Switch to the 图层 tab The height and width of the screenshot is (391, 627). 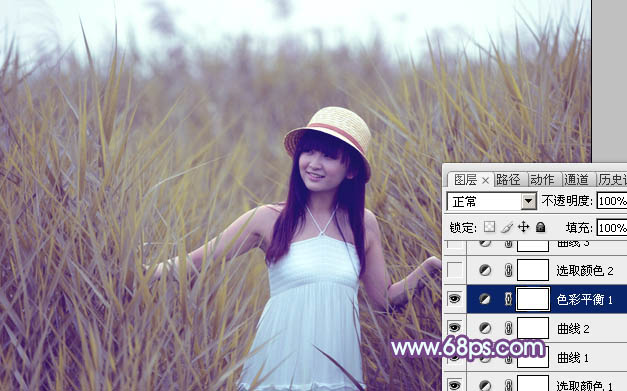tap(465, 180)
